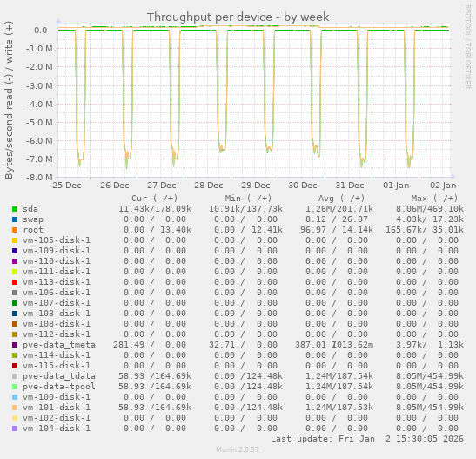Select the 'vm-100-disk-1' label
This screenshot has height=459, width=476.
[x=57, y=397]
